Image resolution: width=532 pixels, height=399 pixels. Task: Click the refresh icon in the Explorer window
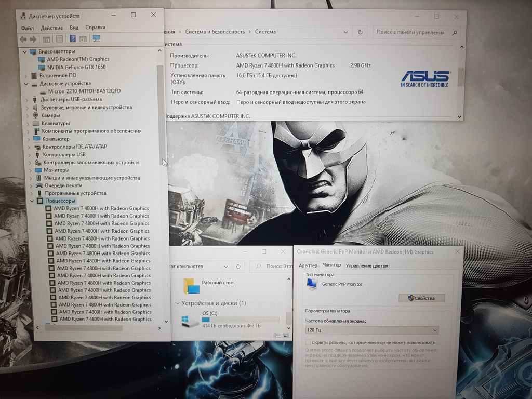[238, 267]
